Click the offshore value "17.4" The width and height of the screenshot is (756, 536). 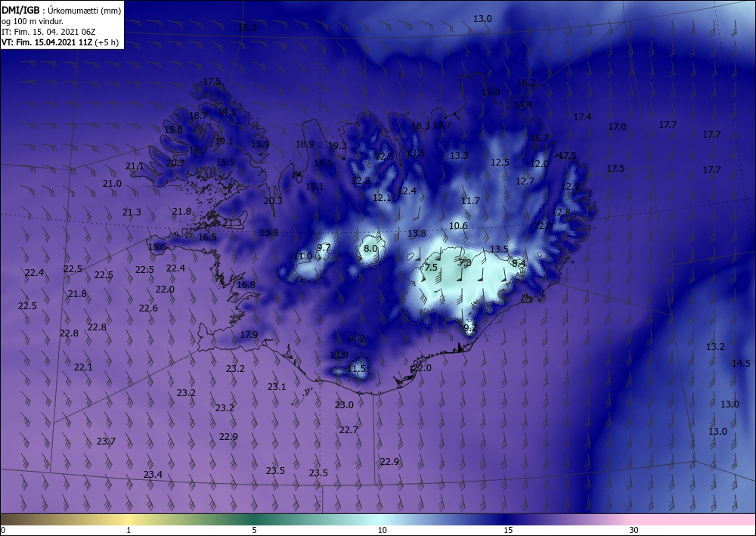pos(582,116)
